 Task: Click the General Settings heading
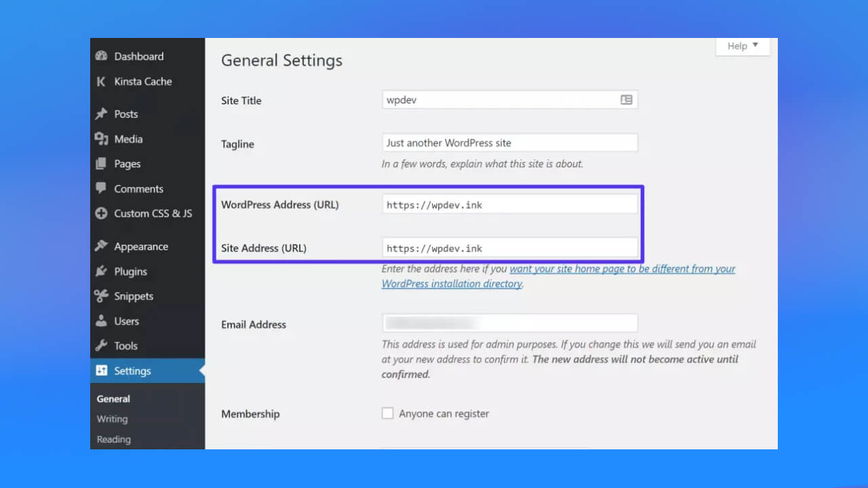281,60
